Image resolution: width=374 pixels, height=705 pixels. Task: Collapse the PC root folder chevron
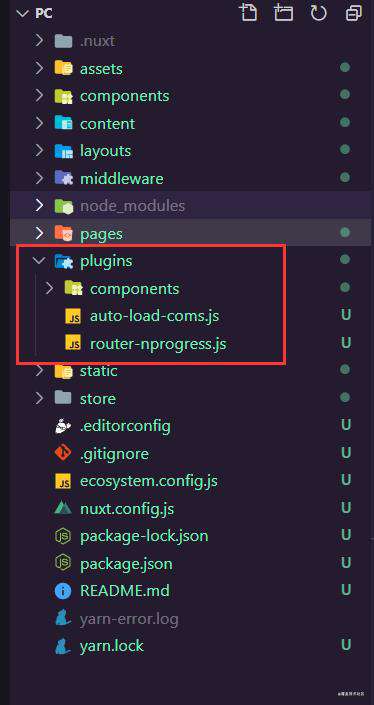[x=22, y=13]
